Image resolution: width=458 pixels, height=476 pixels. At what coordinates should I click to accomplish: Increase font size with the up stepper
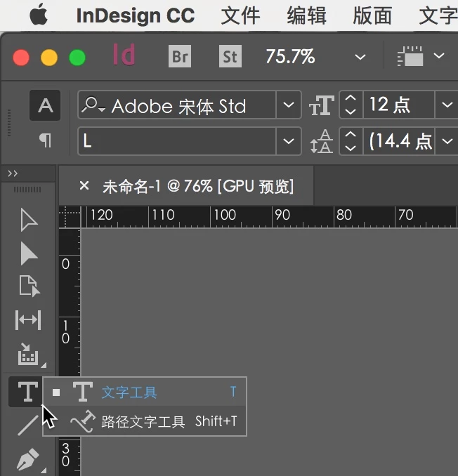(351, 99)
